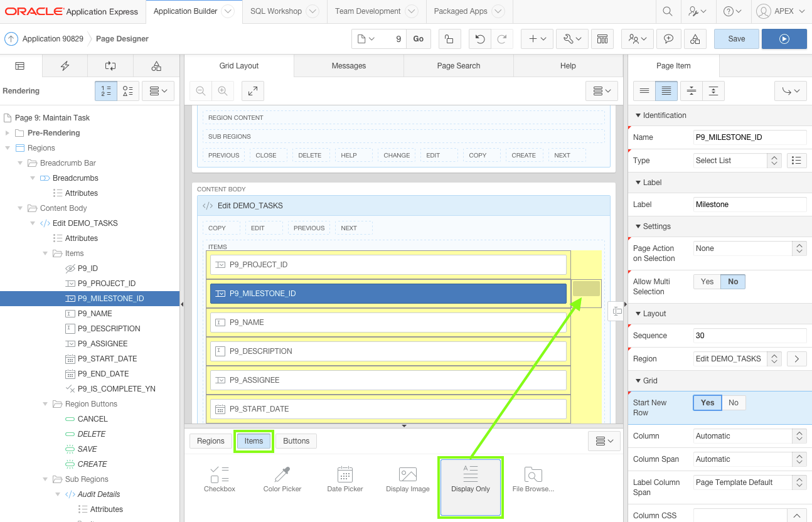Set Start New Row to No
This screenshot has width=812, height=522.
pyautogui.click(x=733, y=403)
